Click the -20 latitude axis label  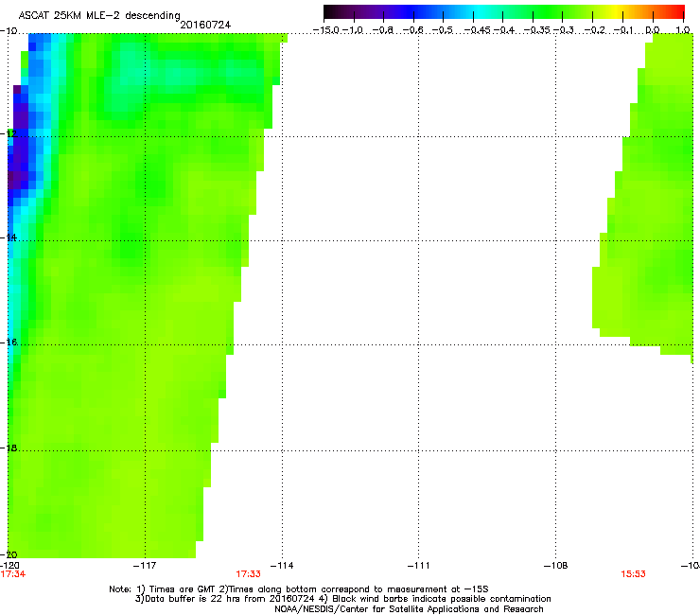point(9,554)
